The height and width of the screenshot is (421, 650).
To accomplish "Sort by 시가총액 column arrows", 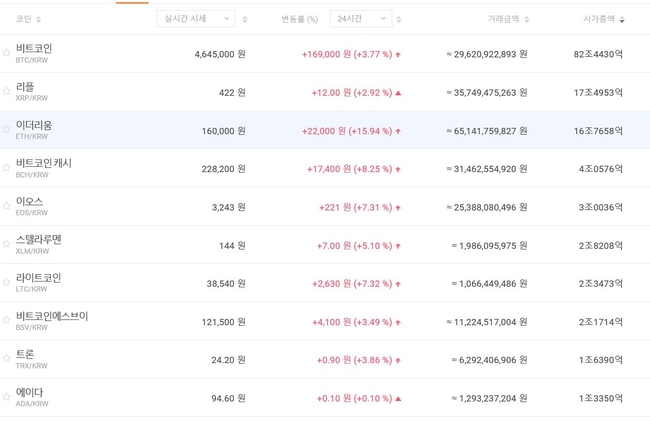I will point(622,19).
